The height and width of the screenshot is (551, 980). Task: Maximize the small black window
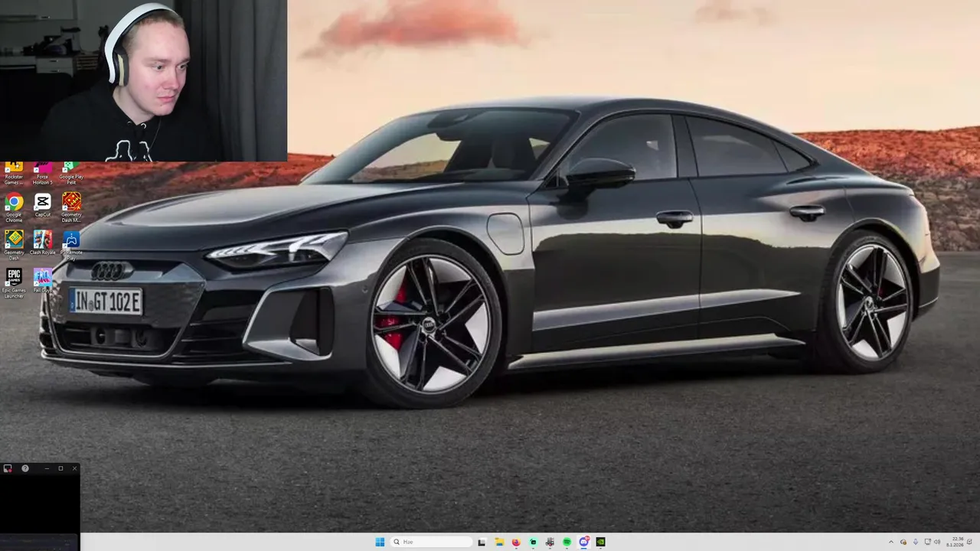pyautogui.click(x=60, y=468)
